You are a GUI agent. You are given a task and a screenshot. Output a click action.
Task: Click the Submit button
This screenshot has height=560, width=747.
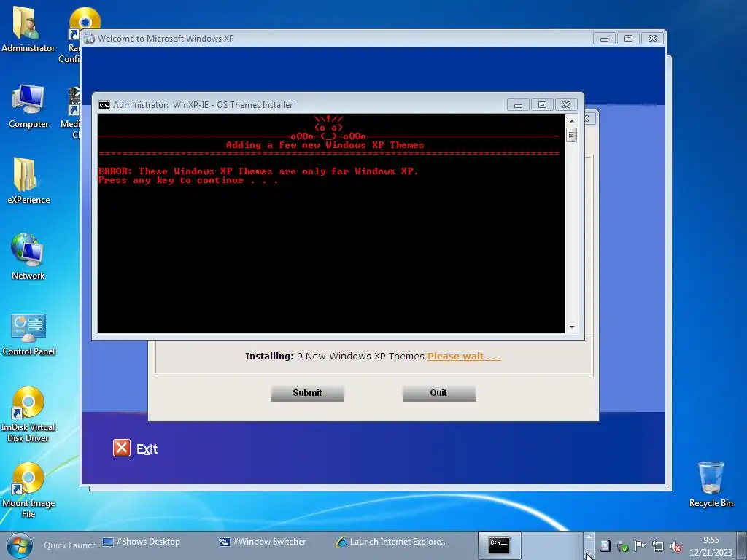pyautogui.click(x=307, y=393)
